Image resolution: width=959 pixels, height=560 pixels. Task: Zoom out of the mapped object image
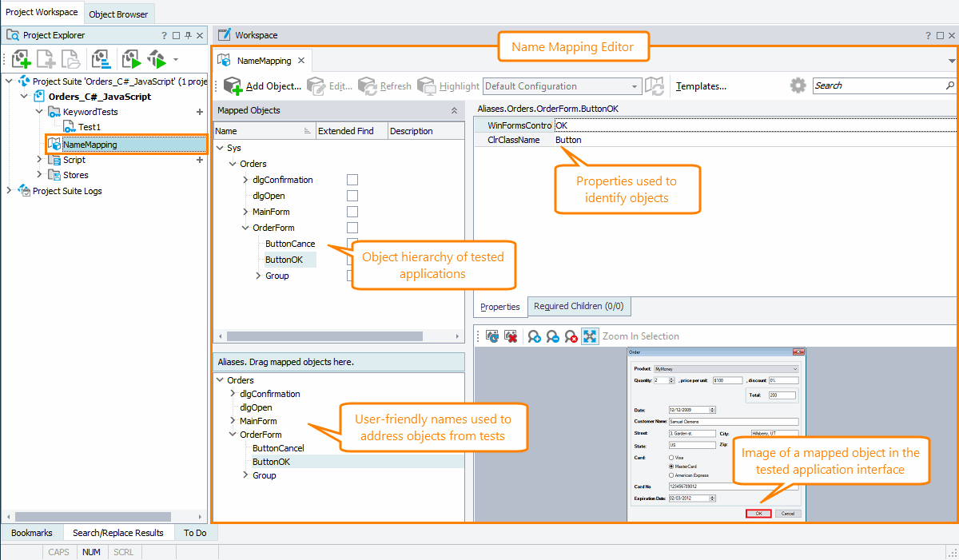(x=551, y=336)
